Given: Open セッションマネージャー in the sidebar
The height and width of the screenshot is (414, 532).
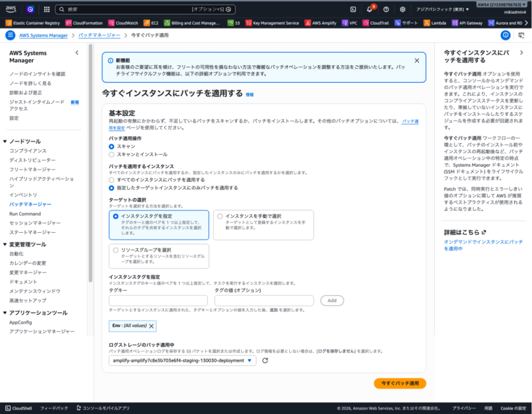Looking at the screenshot, I should pyautogui.click(x=35, y=223).
